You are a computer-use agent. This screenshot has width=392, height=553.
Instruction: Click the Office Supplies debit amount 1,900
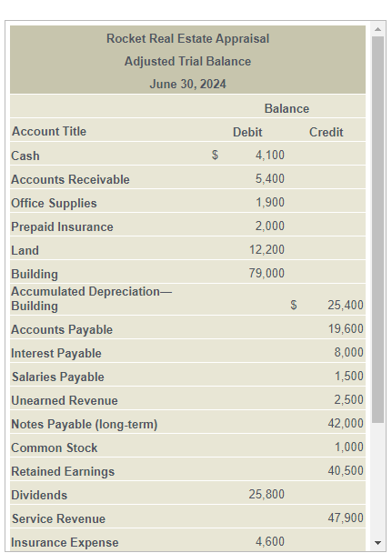click(x=270, y=203)
